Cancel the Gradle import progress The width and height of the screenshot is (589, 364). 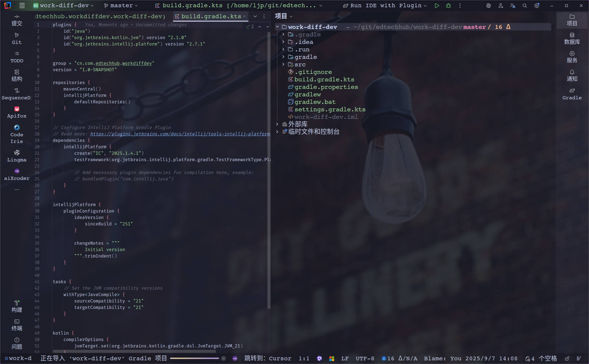point(223,358)
